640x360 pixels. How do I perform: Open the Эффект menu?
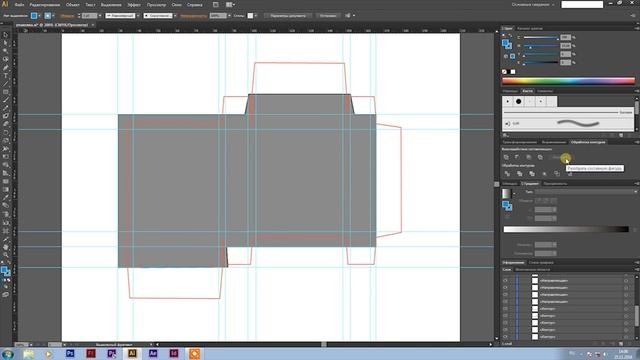pyautogui.click(x=134, y=5)
